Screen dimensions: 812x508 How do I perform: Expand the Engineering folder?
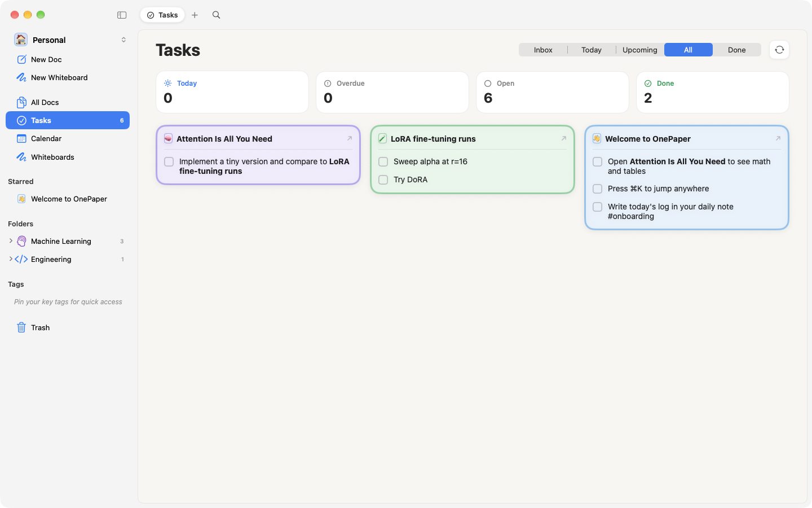click(11, 259)
